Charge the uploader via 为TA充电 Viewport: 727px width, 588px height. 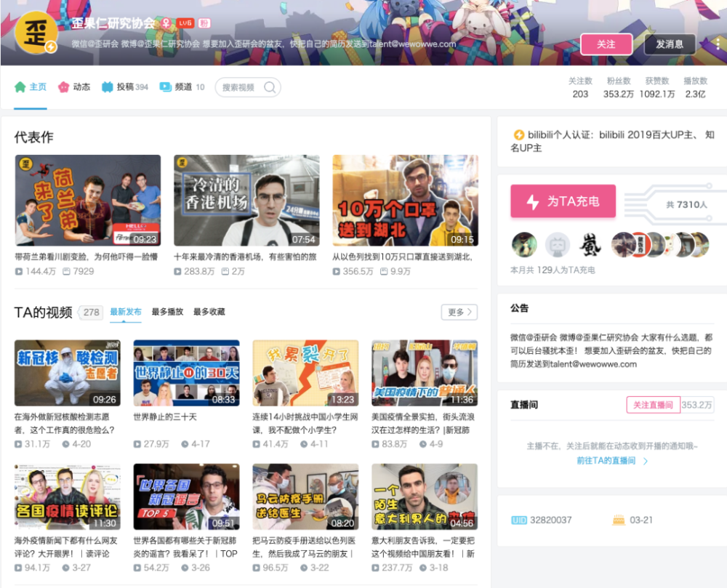[563, 201]
